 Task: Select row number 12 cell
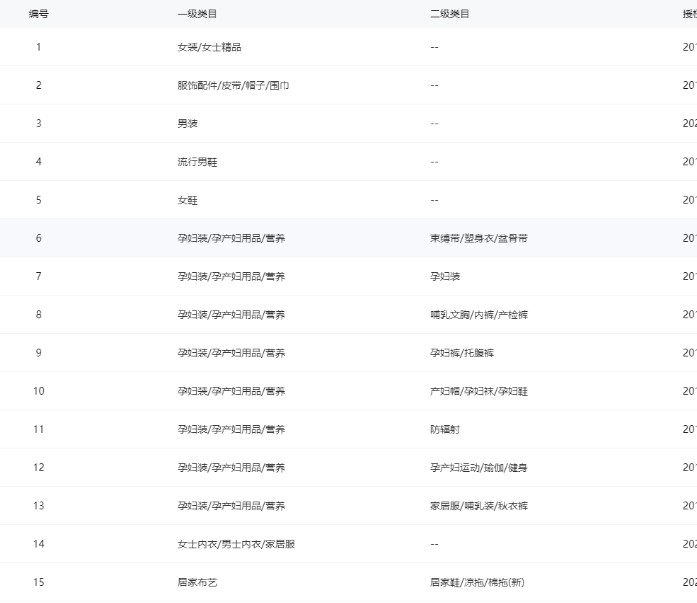[39, 467]
